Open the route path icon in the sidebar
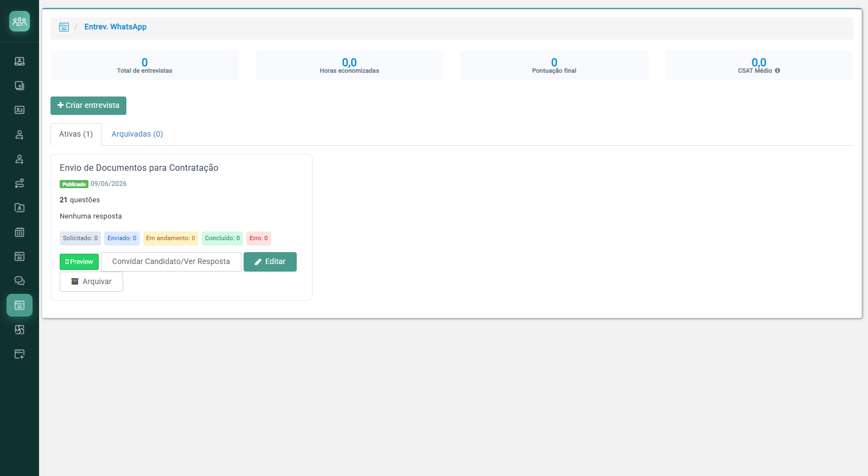This screenshot has width=868, height=476. [x=20, y=183]
